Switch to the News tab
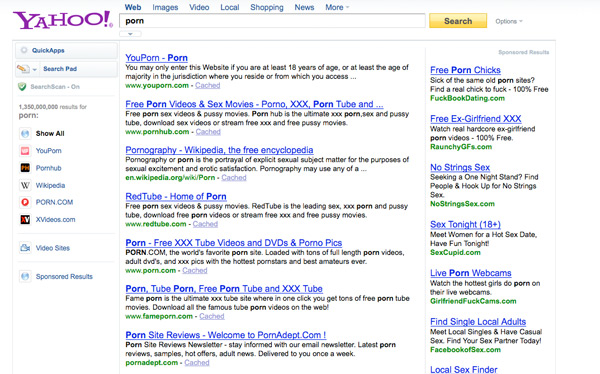 304,7
